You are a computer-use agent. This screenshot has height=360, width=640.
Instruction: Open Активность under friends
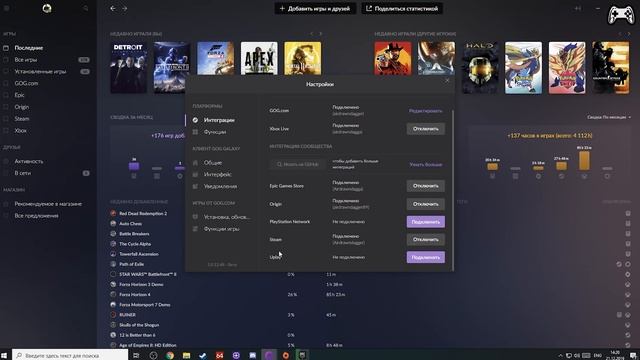point(29,161)
